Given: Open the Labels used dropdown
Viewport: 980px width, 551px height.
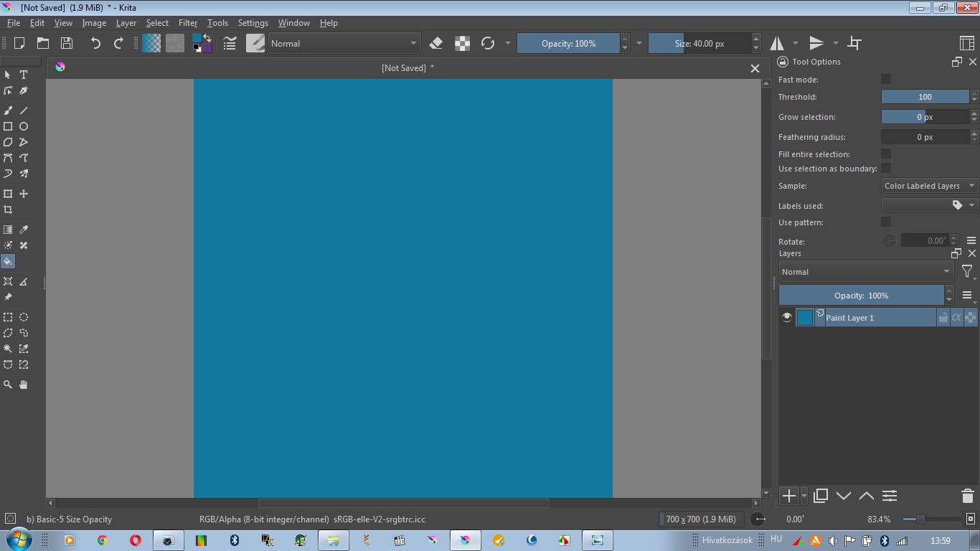Looking at the screenshot, I should click(x=930, y=205).
